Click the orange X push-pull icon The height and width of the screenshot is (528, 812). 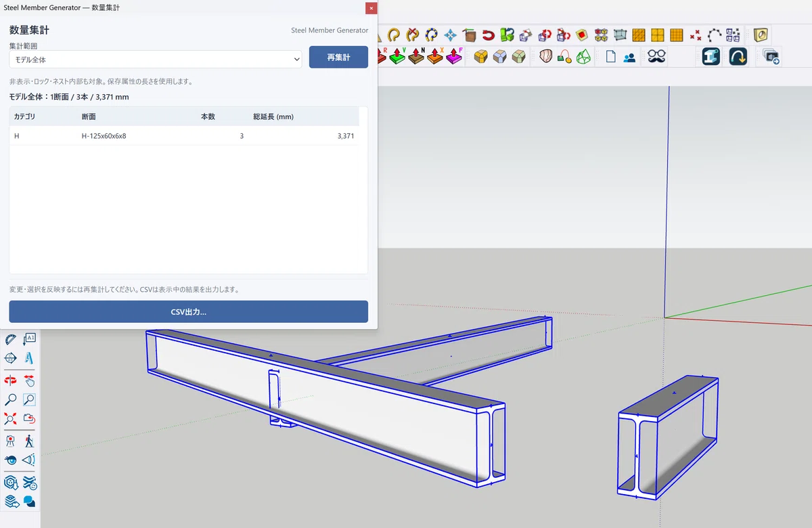pyautogui.click(x=436, y=57)
